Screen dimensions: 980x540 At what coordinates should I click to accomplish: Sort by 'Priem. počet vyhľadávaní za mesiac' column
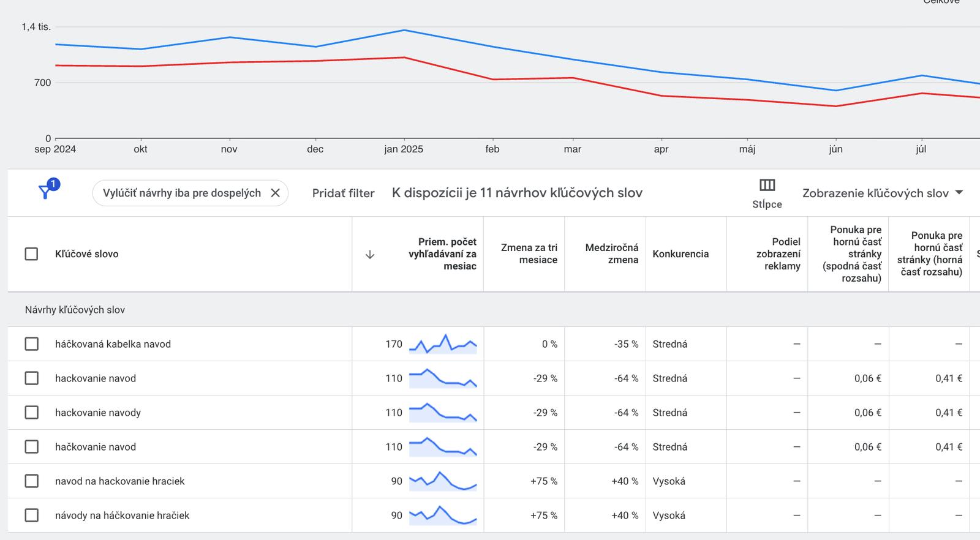point(442,254)
